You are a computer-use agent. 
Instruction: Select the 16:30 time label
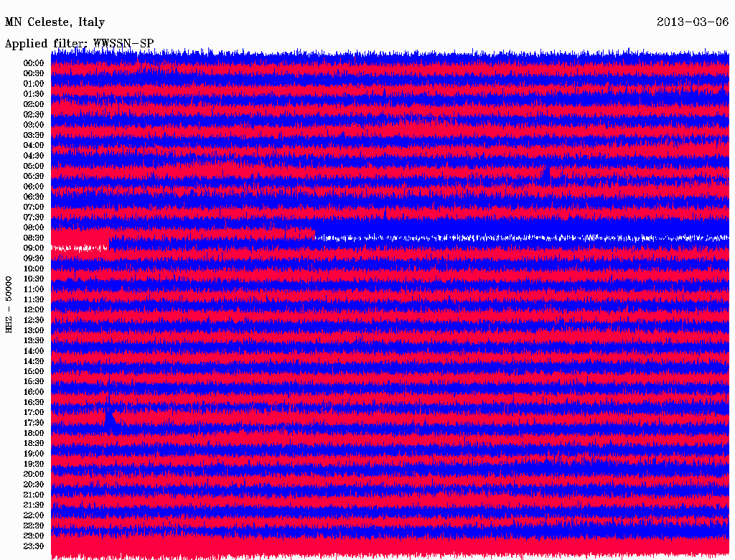click(34, 402)
